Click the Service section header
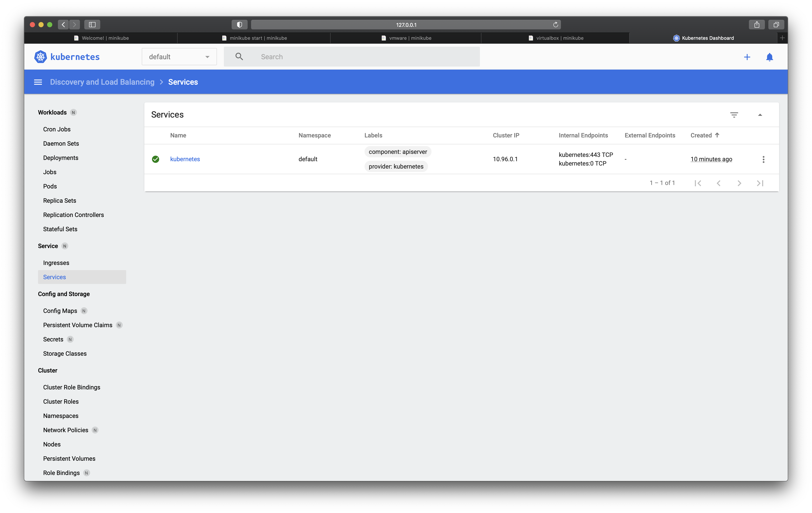812x513 pixels. click(x=48, y=246)
